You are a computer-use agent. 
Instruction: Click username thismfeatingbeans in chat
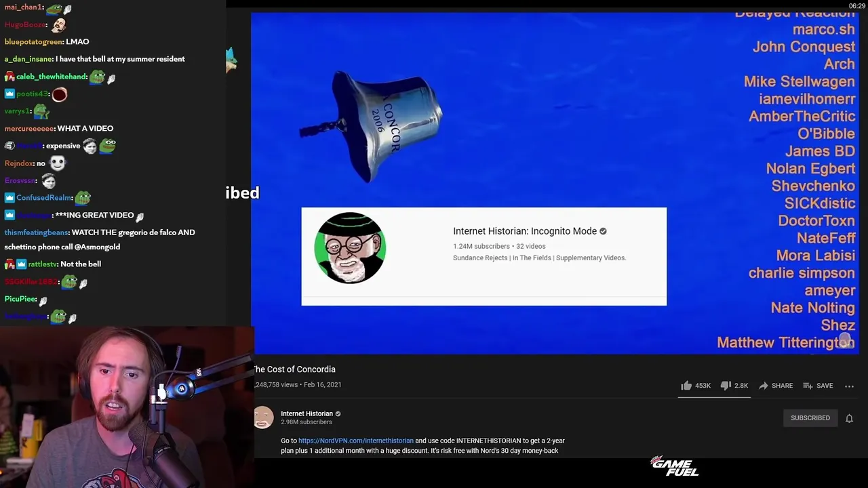pos(36,232)
